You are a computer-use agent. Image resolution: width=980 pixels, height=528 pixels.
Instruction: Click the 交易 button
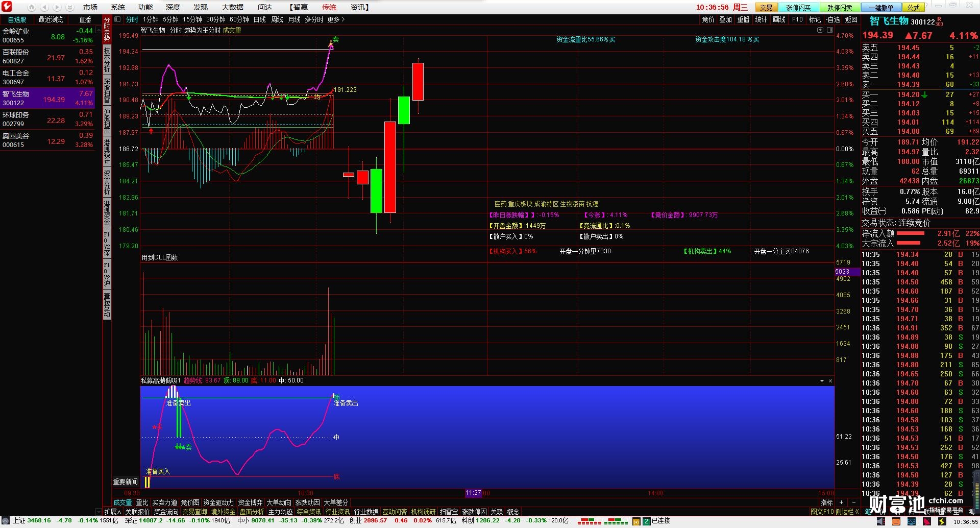point(767,7)
